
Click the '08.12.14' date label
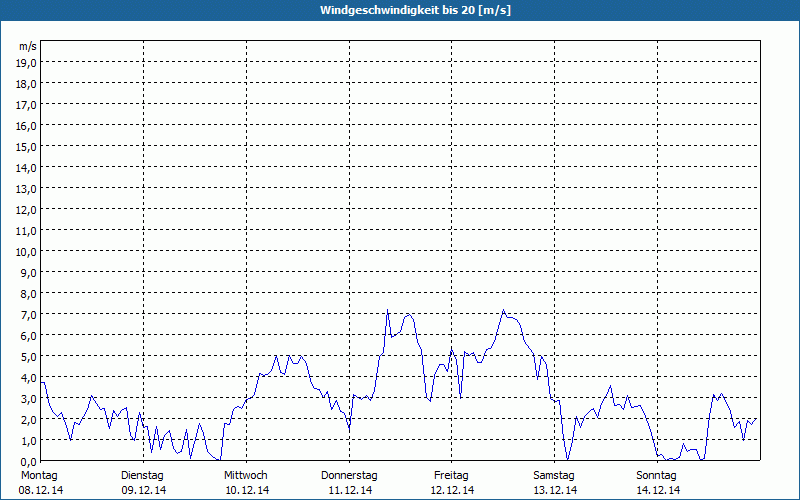(41, 490)
